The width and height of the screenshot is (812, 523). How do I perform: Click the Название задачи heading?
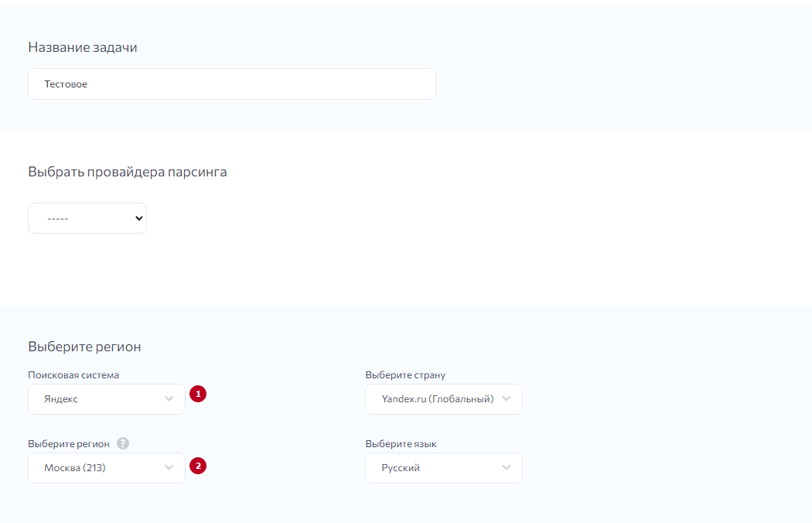83,47
